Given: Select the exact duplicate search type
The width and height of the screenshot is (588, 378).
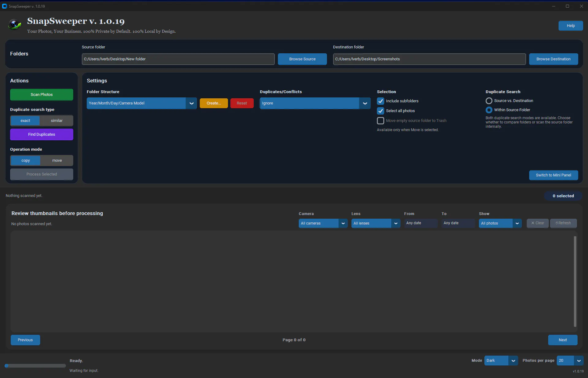Looking at the screenshot, I should point(25,121).
